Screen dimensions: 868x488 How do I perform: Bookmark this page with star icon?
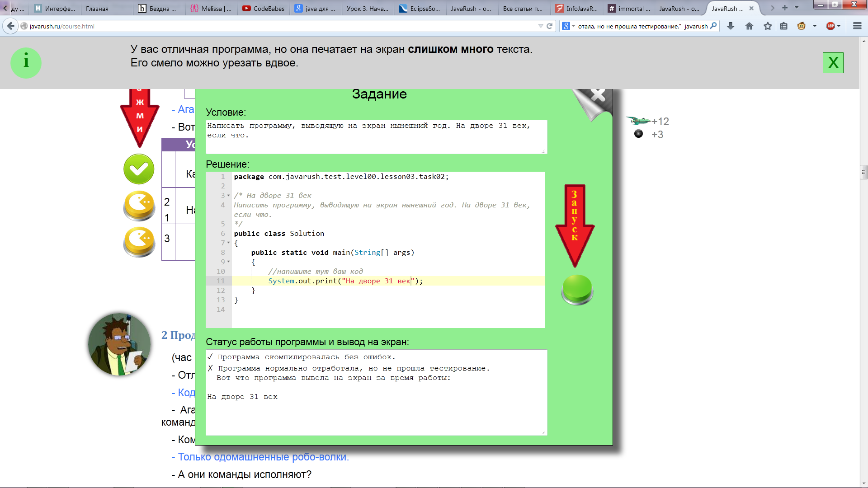tap(768, 26)
